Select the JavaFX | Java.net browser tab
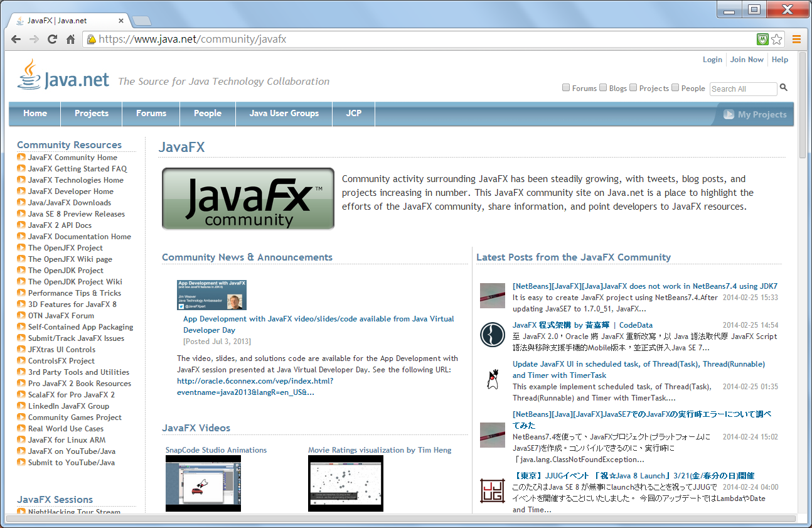This screenshot has height=528, width=812. (70, 21)
